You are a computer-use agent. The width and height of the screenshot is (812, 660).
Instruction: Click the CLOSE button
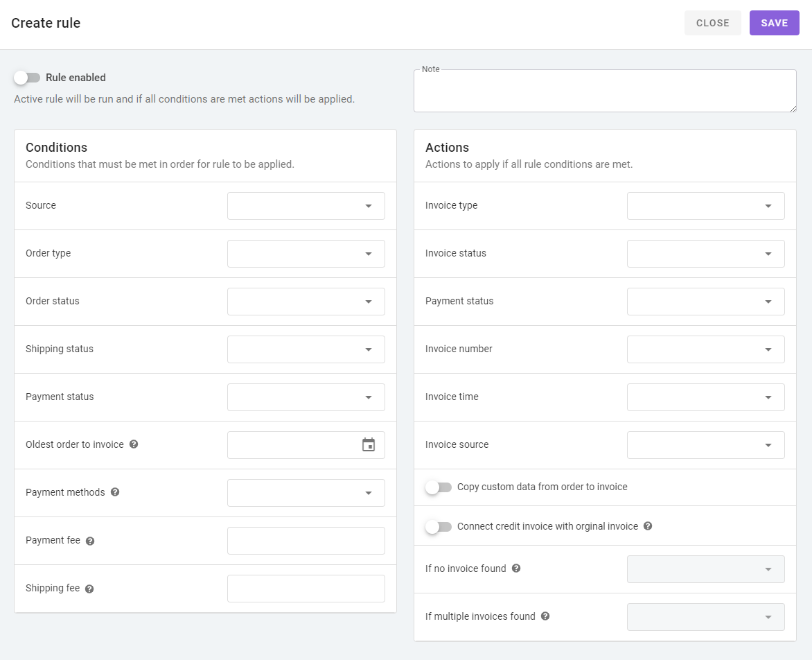coord(712,23)
